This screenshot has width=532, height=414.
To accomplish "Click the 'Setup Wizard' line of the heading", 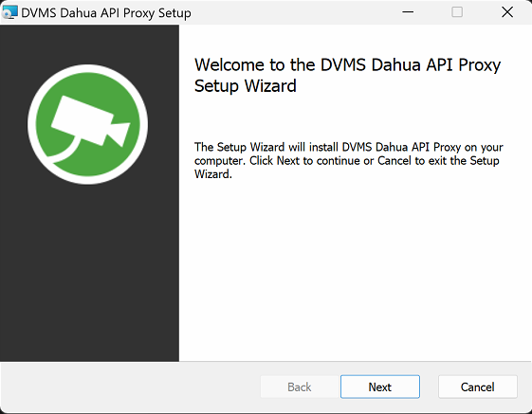I will click(x=246, y=85).
